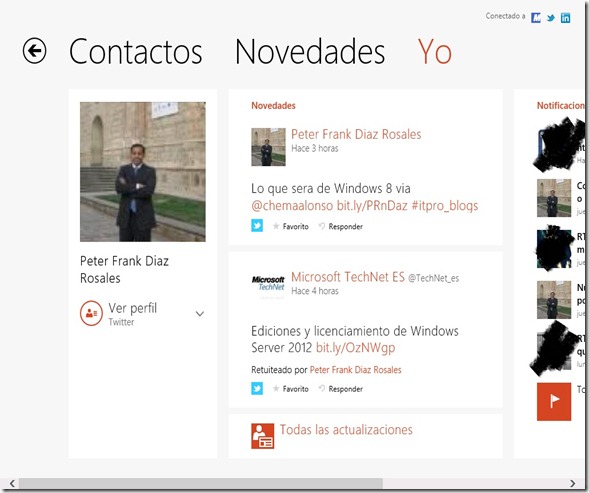
Task: Click Responder on the Windows Server tweet
Action: pyautogui.click(x=341, y=389)
